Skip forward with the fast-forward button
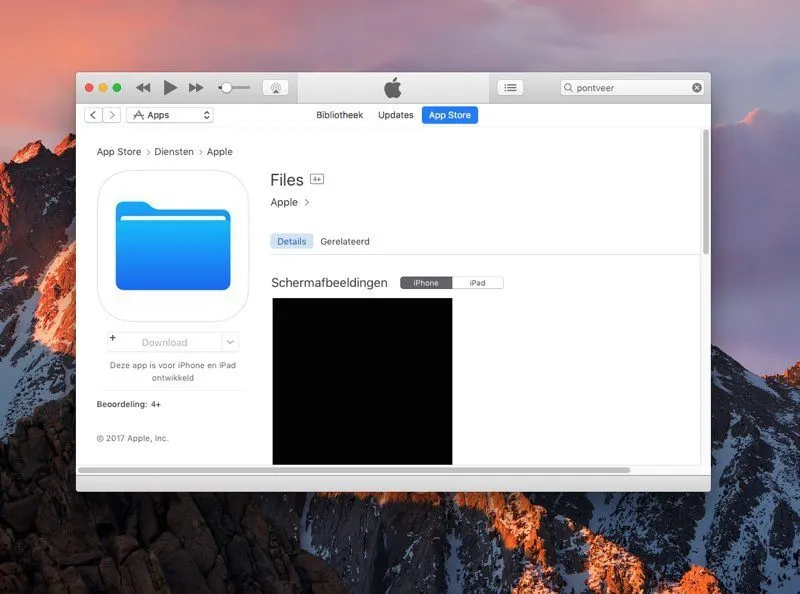The height and width of the screenshot is (594, 800). pos(196,88)
